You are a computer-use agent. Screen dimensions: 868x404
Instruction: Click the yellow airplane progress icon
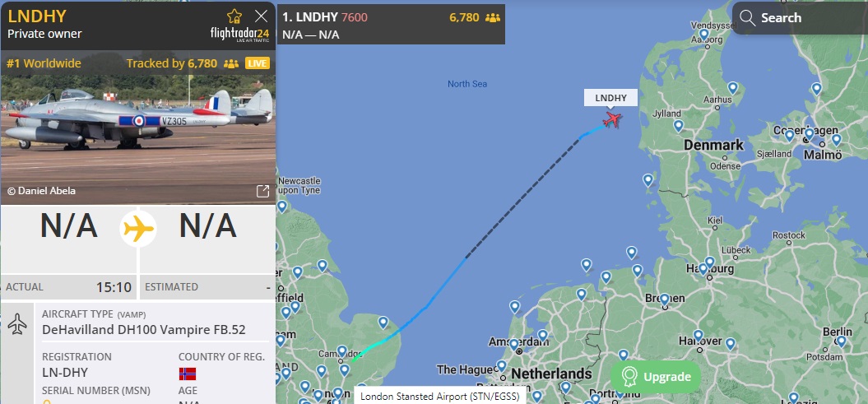[x=138, y=229]
